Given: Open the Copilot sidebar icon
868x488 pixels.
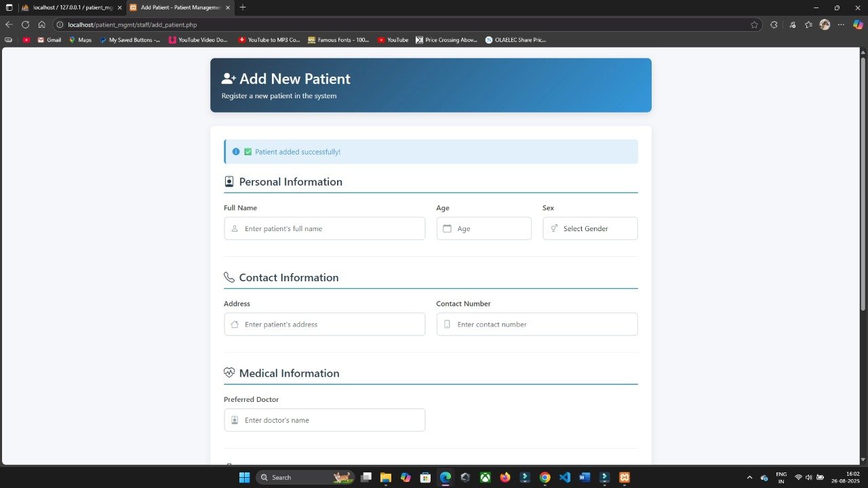Looking at the screenshot, I should pyautogui.click(x=857, y=24).
